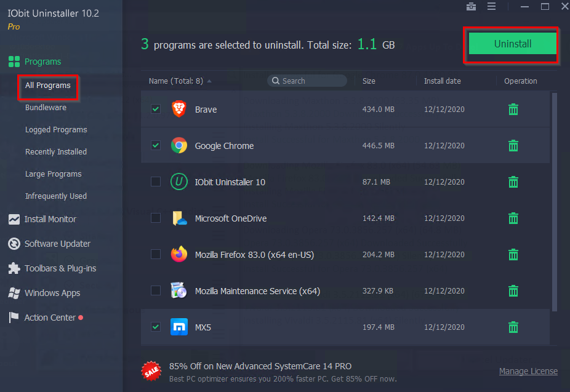The height and width of the screenshot is (392, 570).
Task: Click the trash icon for Mozilla Maintenance Service
Action: (x=513, y=290)
